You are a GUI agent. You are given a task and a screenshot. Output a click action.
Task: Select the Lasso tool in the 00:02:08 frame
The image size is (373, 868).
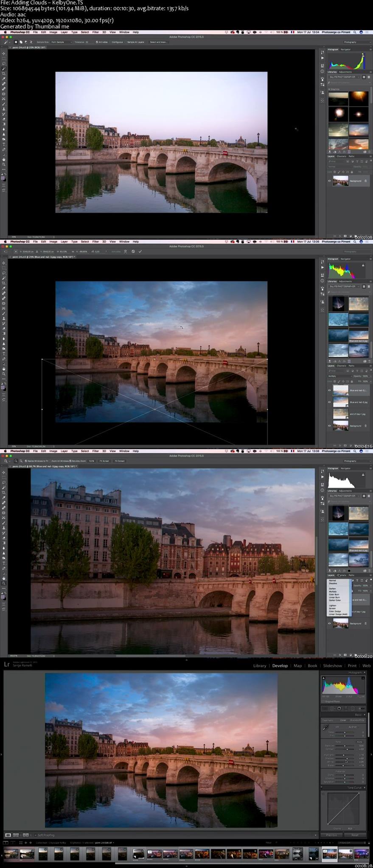4,64
